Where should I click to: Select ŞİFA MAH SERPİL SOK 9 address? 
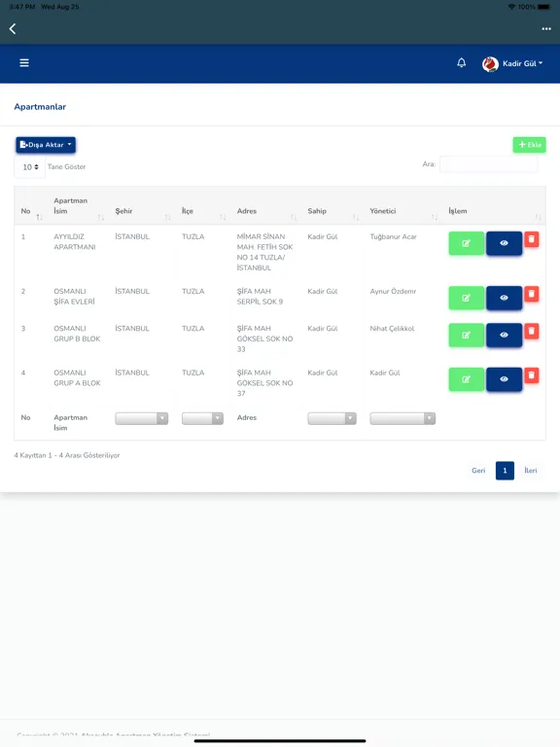(261, 297)
